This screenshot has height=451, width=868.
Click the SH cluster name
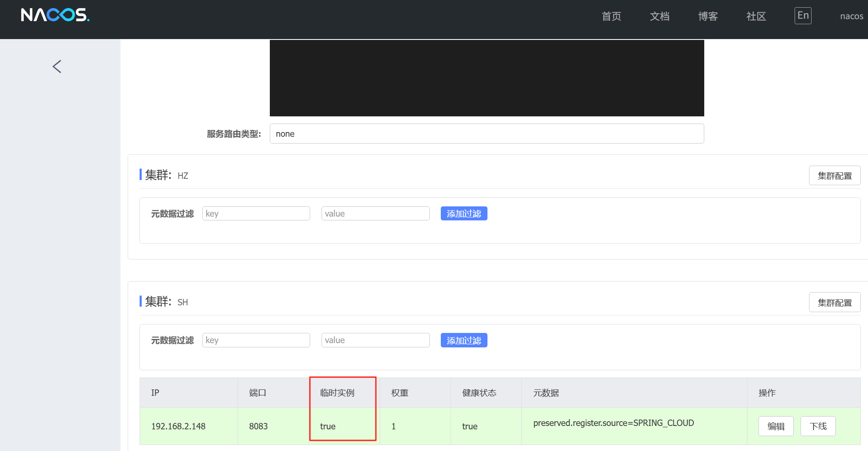[183, 302]
